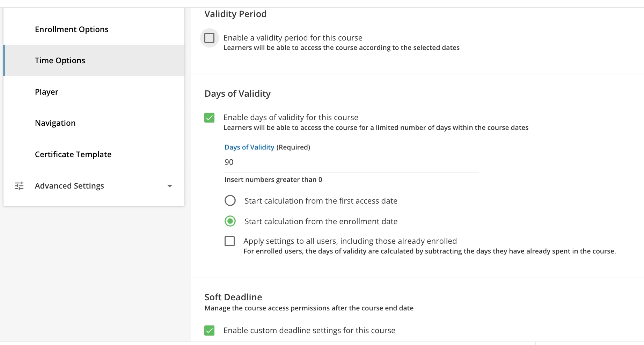Click 'Enable days of validity for this course' label
The height and width of the screenshot is (345, 644).
click(x=291, y=117)
